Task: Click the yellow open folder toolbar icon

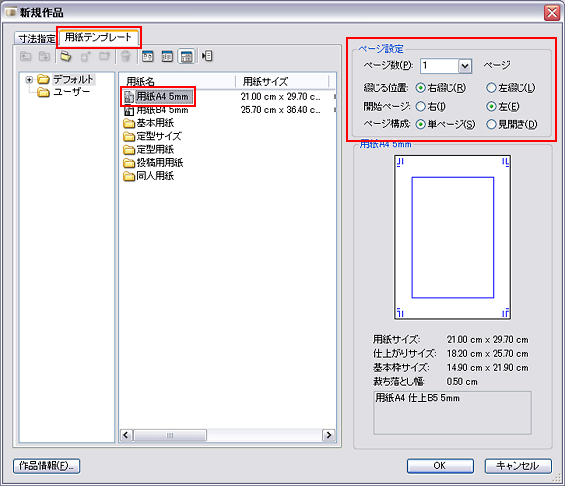Action: (66, 56)
